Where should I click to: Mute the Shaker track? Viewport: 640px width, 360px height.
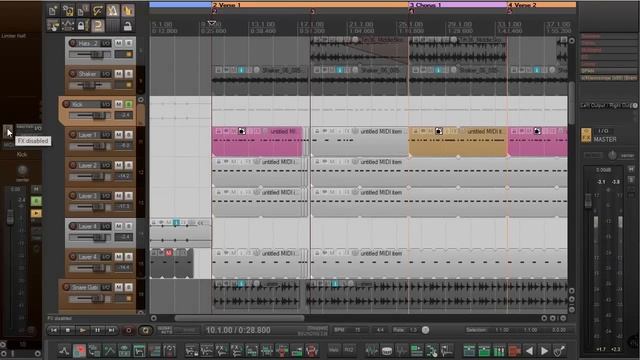(x=118, y=74)
